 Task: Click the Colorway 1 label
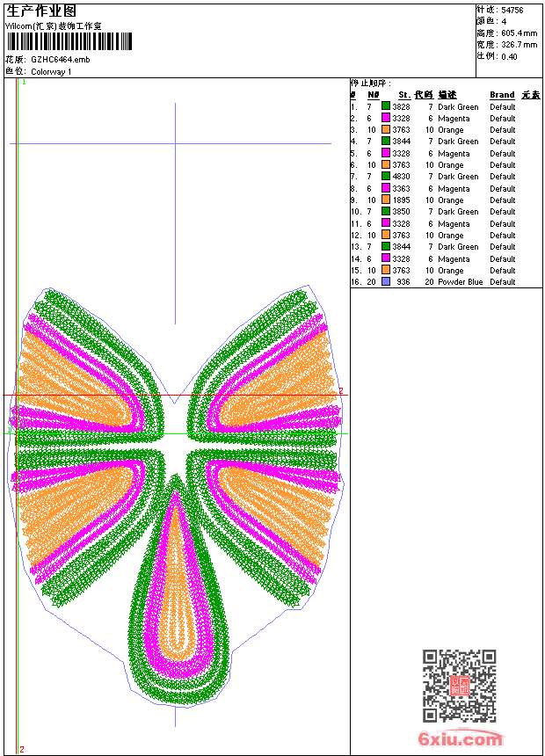click(x=51, y=71)
